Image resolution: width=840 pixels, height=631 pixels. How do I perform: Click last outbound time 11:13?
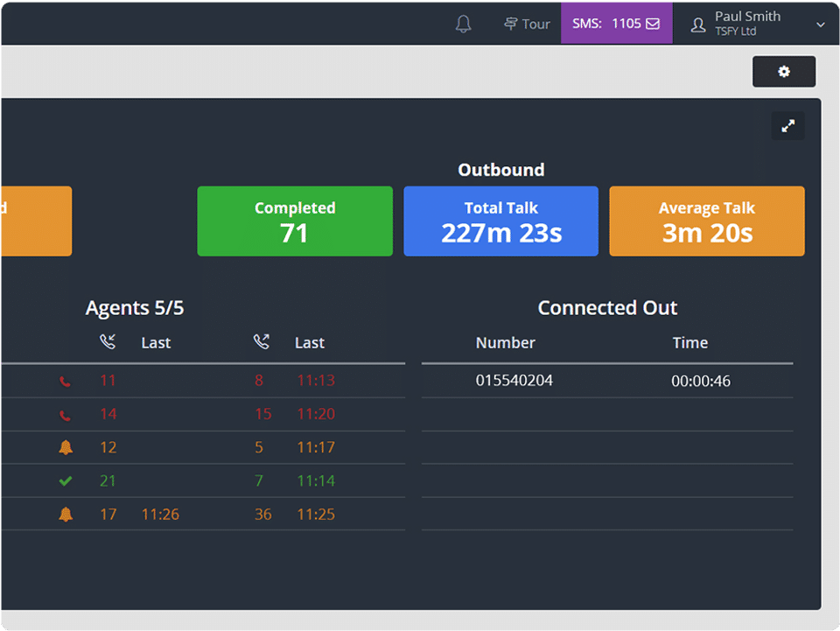(x=316, y=381)
